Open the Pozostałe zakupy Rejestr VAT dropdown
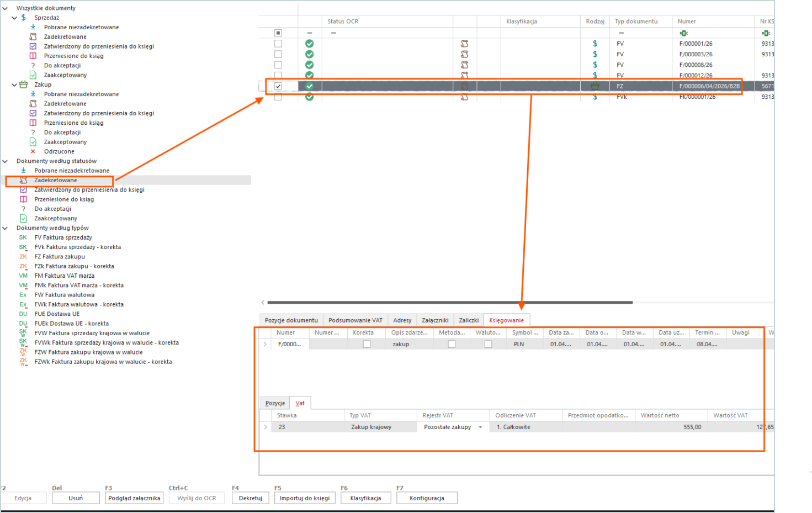Viewport: 812px width, 513px height. (x=480, y=427)
